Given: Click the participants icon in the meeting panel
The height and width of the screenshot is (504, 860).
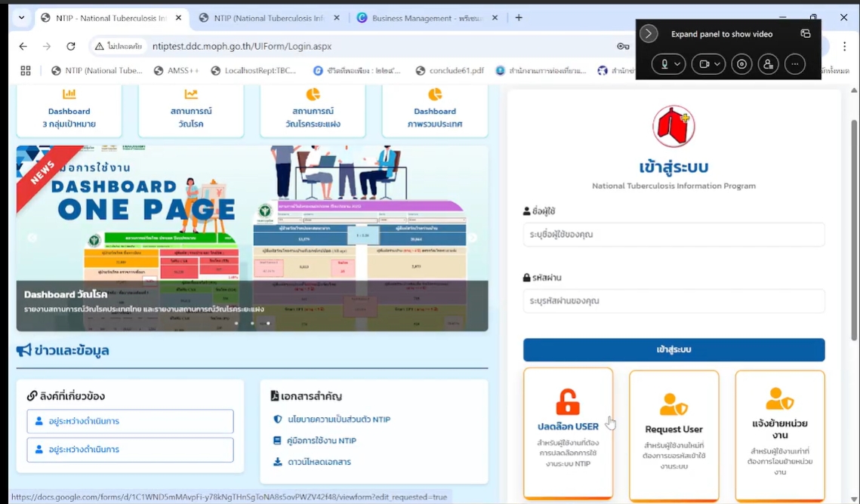Looking at the screenshot, I should (768, 65).
